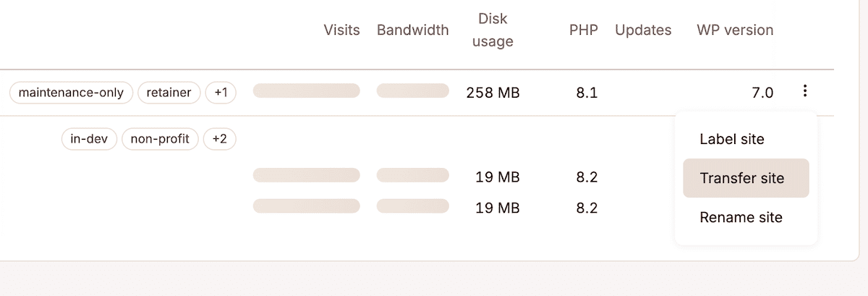Click the Visits placeholder bar in the 258 MB row
Image resolution: width=868 pixels, height=296 pixels.
pos(306,91)
